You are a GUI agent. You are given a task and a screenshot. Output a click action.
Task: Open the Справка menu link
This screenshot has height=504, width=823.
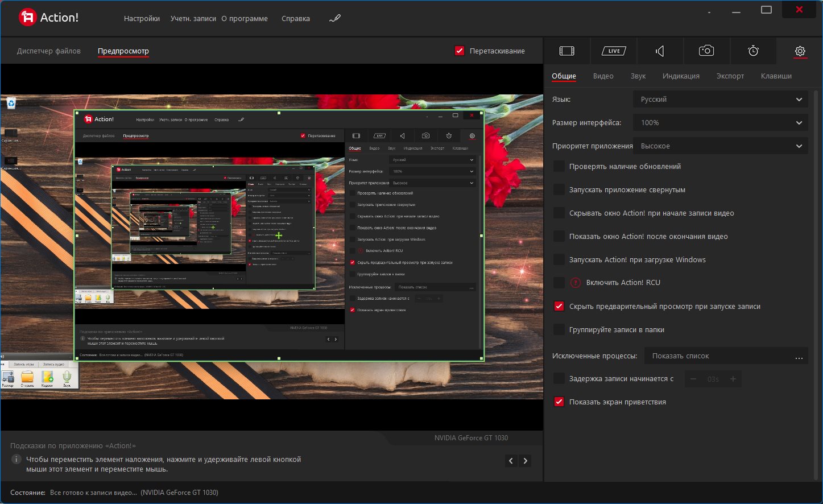click(296, 18)
